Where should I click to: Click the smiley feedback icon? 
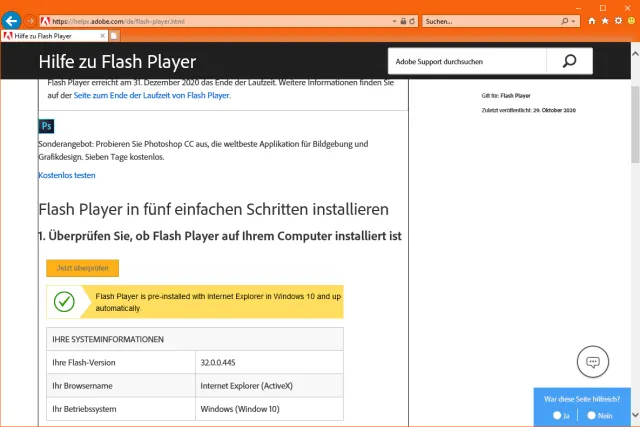pyautogui.click(x=629, y=20)
